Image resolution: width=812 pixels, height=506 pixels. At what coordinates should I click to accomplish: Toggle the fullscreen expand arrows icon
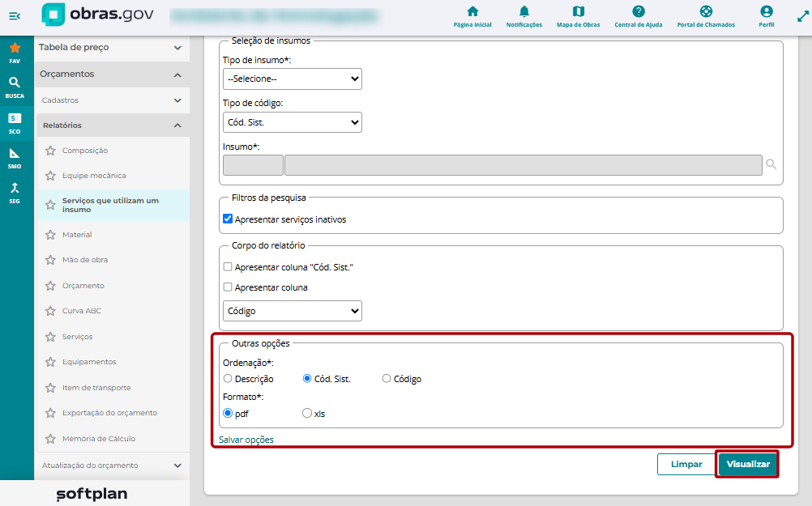pos(802,16)
